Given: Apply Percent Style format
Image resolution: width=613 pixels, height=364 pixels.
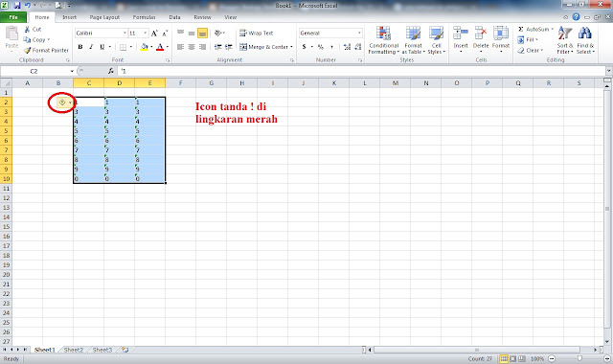Looking at the screenshot, I should click(321, 47).
